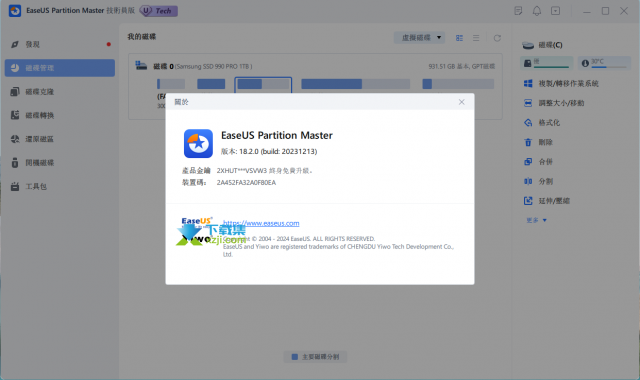Open 發現 in the sidebar
This screenshot has height=380, width=640.
[x=60, y=44]
